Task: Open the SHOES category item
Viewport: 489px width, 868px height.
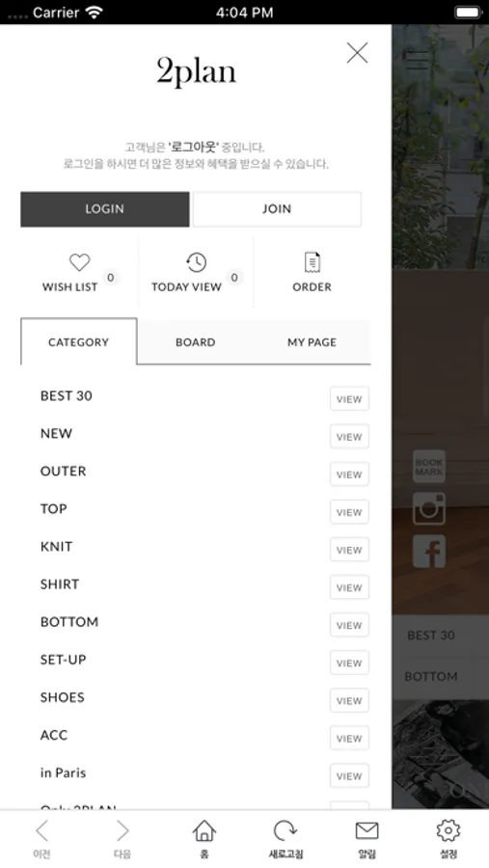Action: (63, 697)
